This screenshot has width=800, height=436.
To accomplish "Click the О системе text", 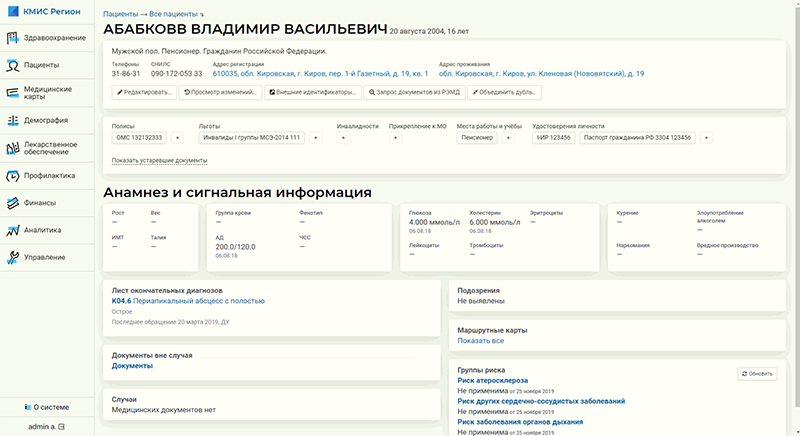I will [51, 407].
